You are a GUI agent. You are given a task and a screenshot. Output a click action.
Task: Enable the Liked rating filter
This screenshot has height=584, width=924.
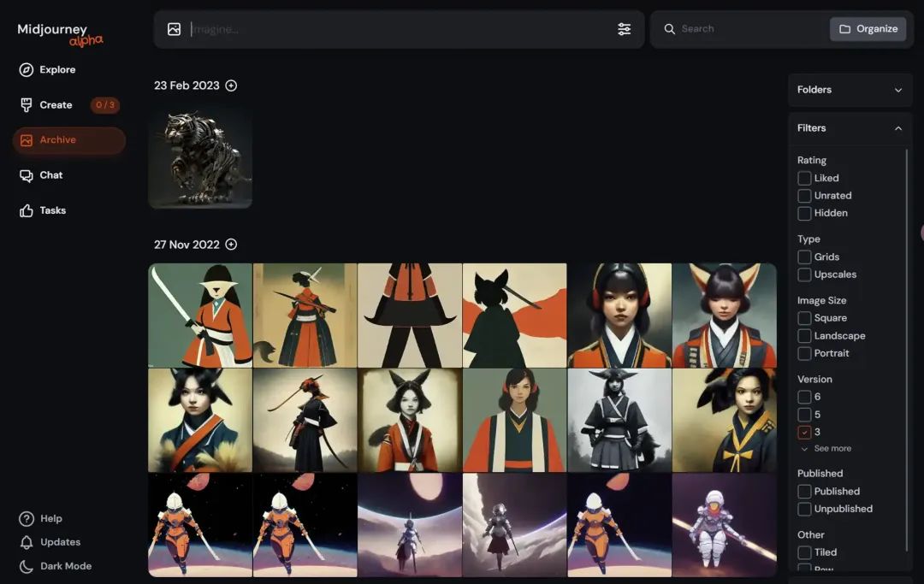pyautogui.click(x=803, y=178)
